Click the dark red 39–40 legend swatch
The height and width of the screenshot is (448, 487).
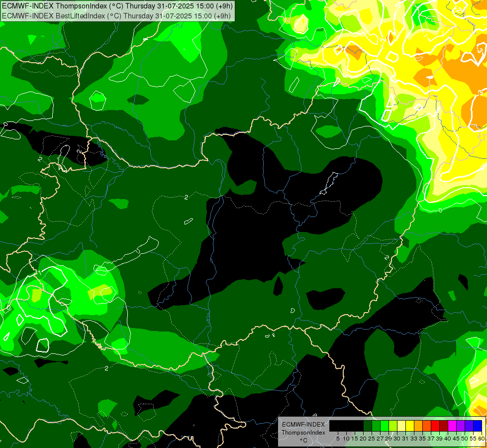[444, 426]
